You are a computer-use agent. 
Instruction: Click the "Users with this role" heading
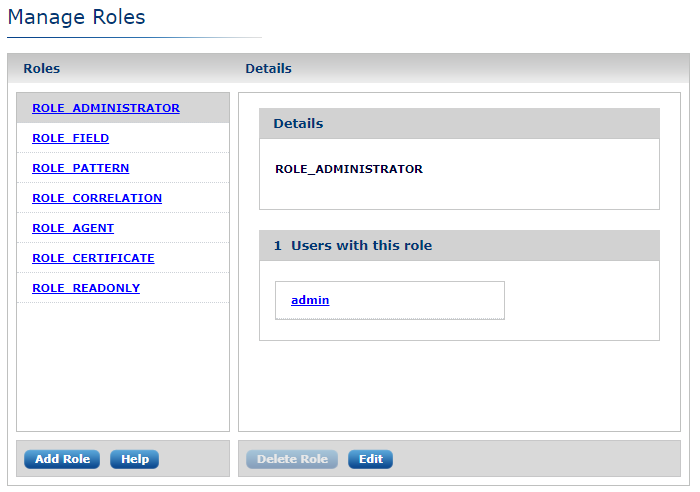361,245
